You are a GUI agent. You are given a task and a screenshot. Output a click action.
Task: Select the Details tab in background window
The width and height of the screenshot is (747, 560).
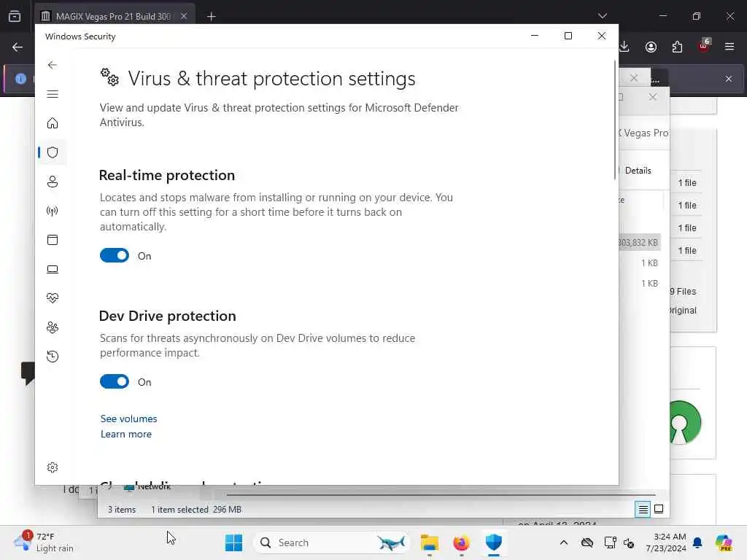pos(638,171)
